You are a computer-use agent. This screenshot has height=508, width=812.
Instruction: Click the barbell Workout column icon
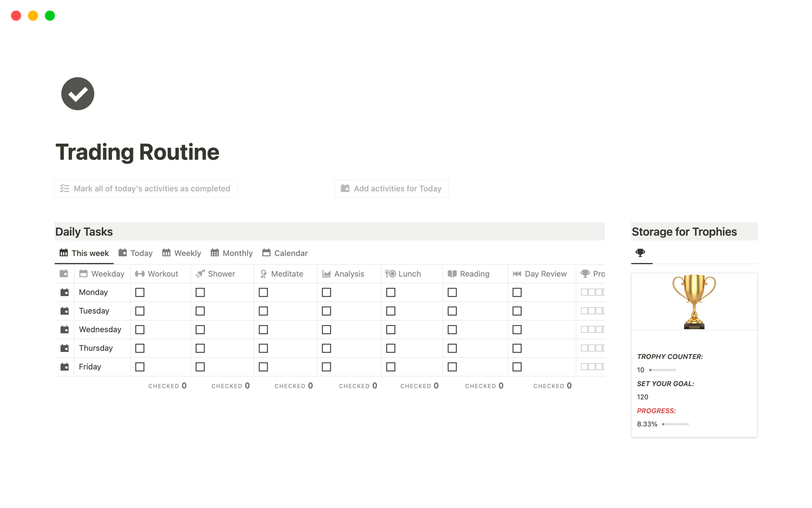tap(139, 273)
